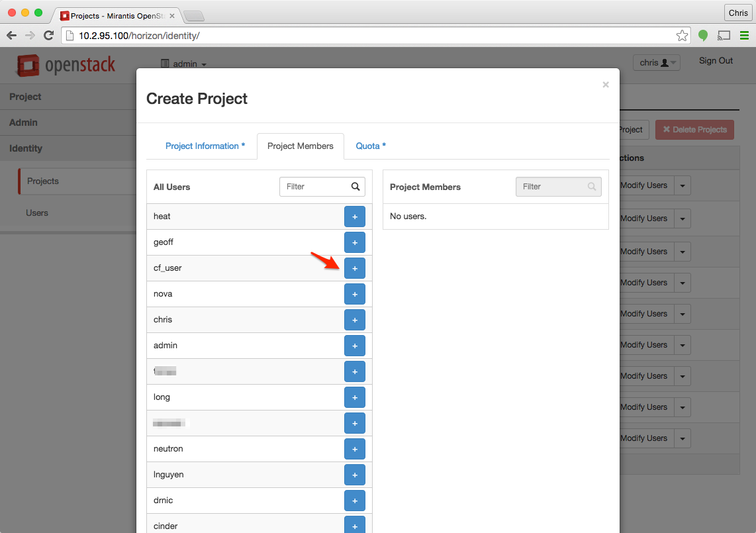Expand first Modify Users dropdown arrow
Image resolution: width=756 pixels, height=533 pixels.
click(x=683, y=185)
